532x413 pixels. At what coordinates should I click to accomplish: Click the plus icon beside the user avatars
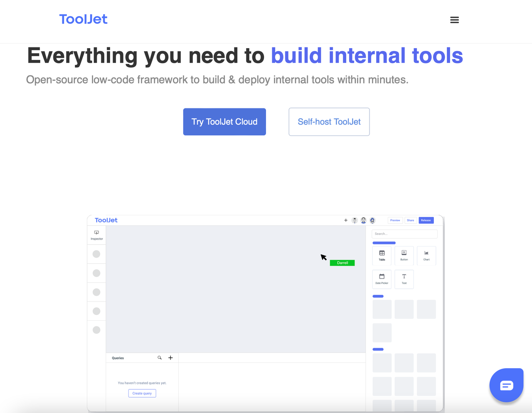pos(346,220)
